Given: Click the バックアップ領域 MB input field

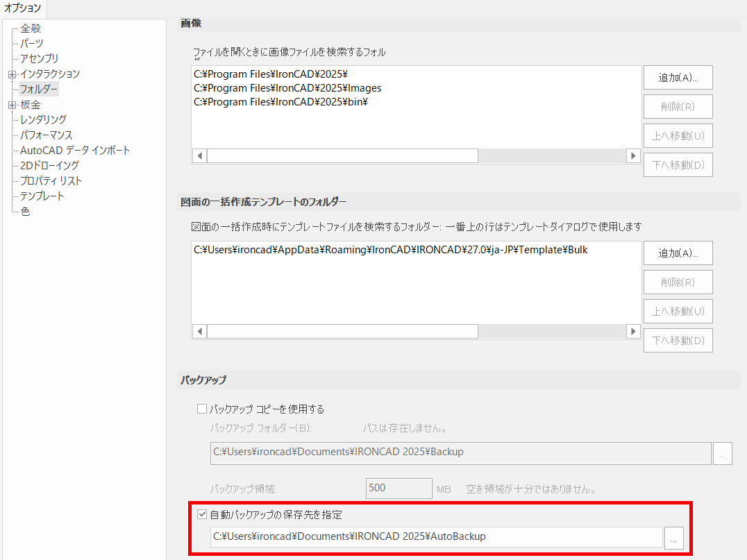Looking at the screenshot, I should pos(398,488).
